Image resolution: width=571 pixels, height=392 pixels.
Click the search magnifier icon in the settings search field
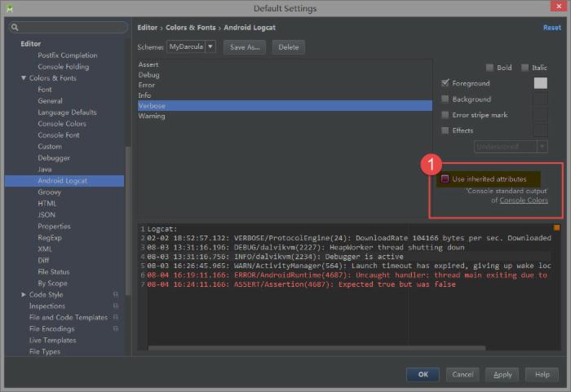[x=15, y=28]
